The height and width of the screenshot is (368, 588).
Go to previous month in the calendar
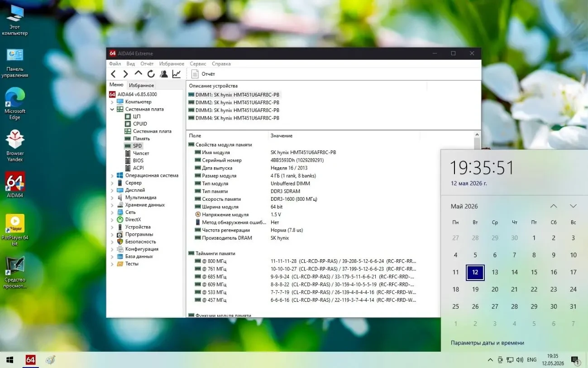pyautogui.click(x=554, y=206)
